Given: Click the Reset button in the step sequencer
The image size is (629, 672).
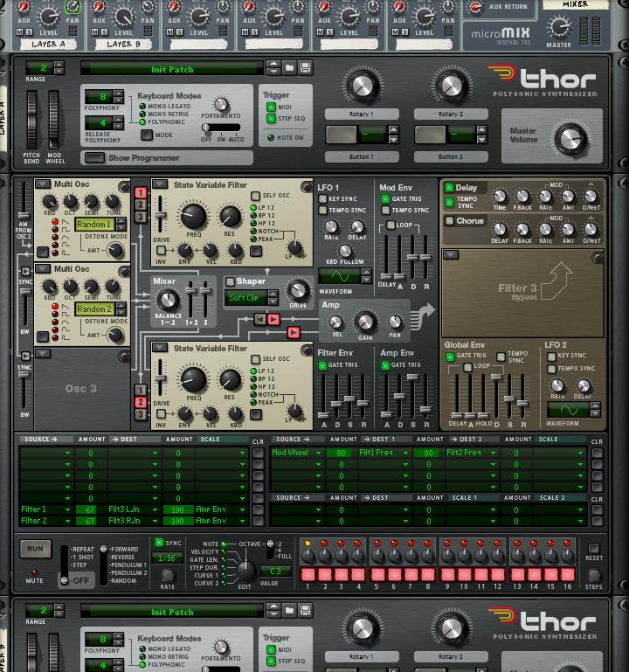Looking at the screenshot, I should [593, 548].
